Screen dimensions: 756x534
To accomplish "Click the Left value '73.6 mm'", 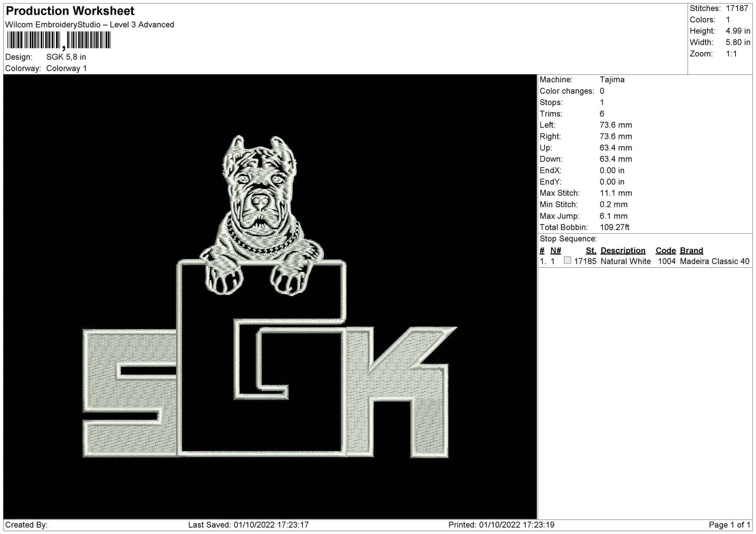I will (616, 125).
